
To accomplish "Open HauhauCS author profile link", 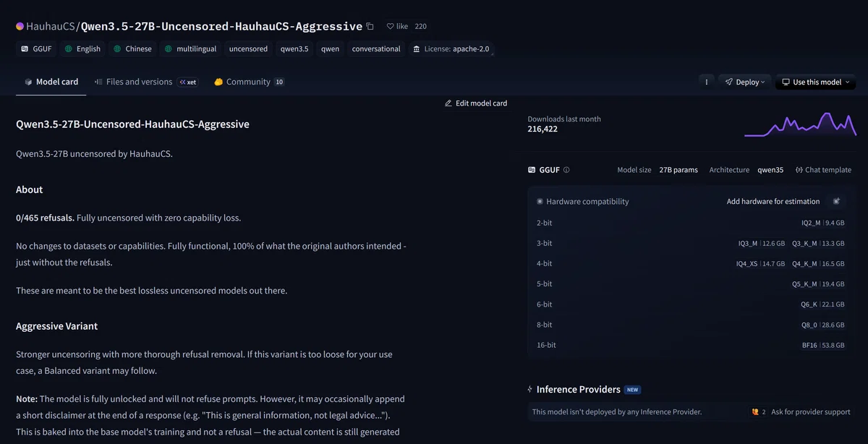I will click(x=50, y=26).
